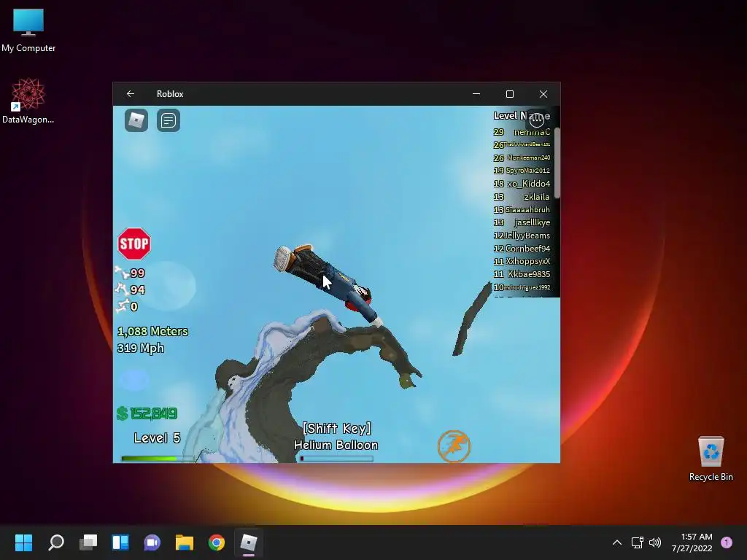Click the leaderboard vertical scrollbar
The height and width of the screenshot is (560, 747).
click(557, 162)
